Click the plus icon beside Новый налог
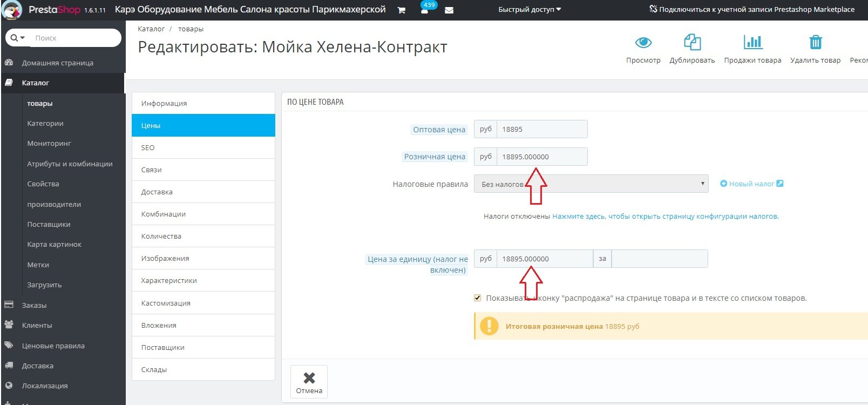868x405 pixels. (x=724, y=184)
